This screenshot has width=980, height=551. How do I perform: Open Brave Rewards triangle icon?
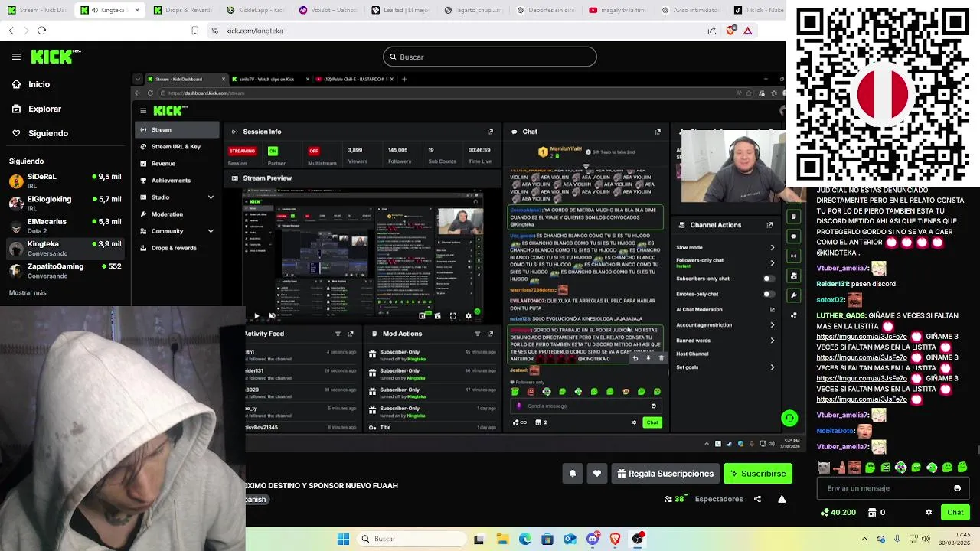pyautogui.click(x=748, y=31)
